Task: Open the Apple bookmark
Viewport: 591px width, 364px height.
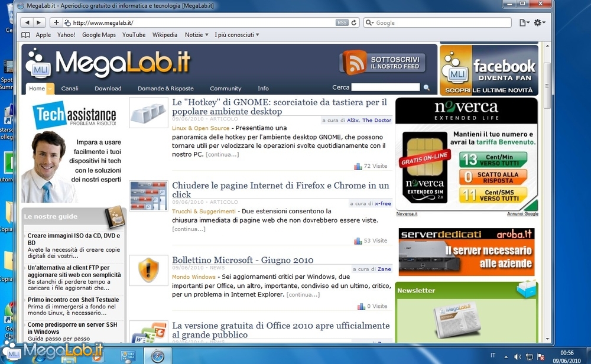Action: pyautogui.click(x=43, y=35)
